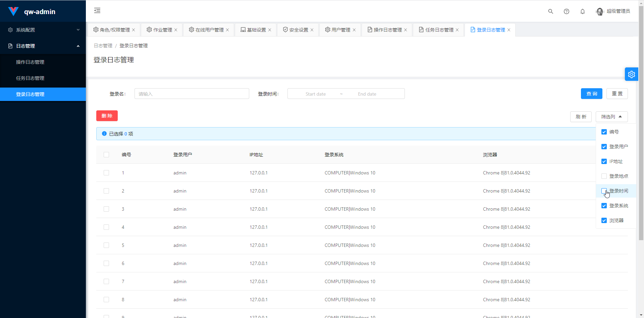
Task: Click the 刷新 refresh button
Action: [581, 117]
